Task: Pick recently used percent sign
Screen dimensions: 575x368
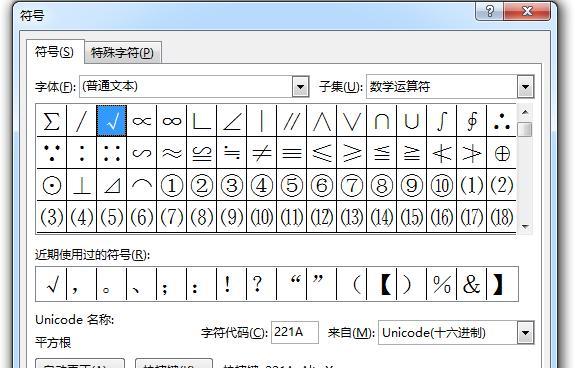Action: [442, 284]
